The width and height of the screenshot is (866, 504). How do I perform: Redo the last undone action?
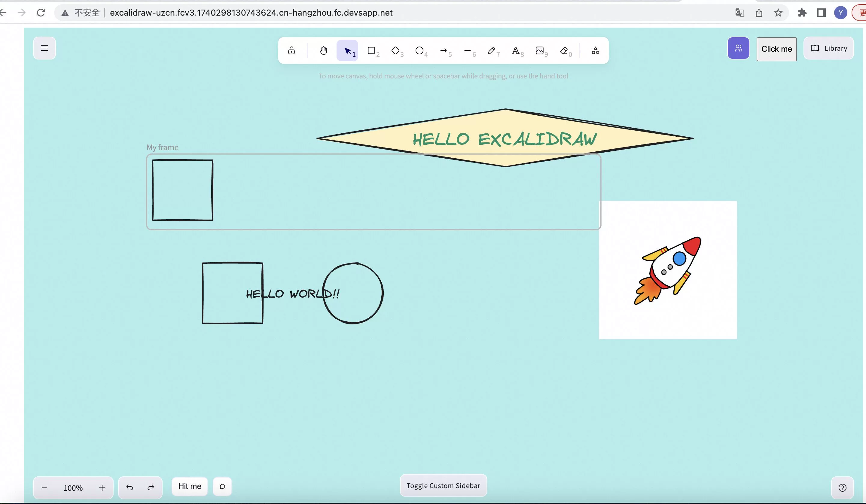click(151, 487)
